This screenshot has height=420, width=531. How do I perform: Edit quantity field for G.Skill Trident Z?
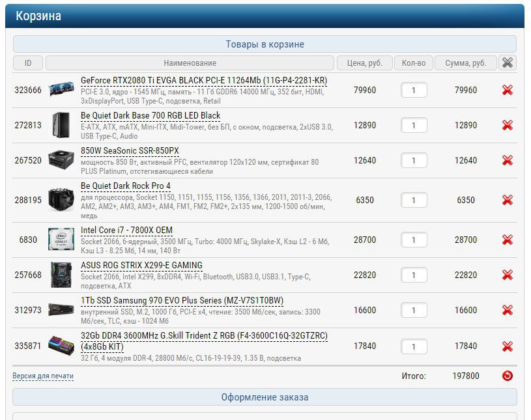point(414,347)
